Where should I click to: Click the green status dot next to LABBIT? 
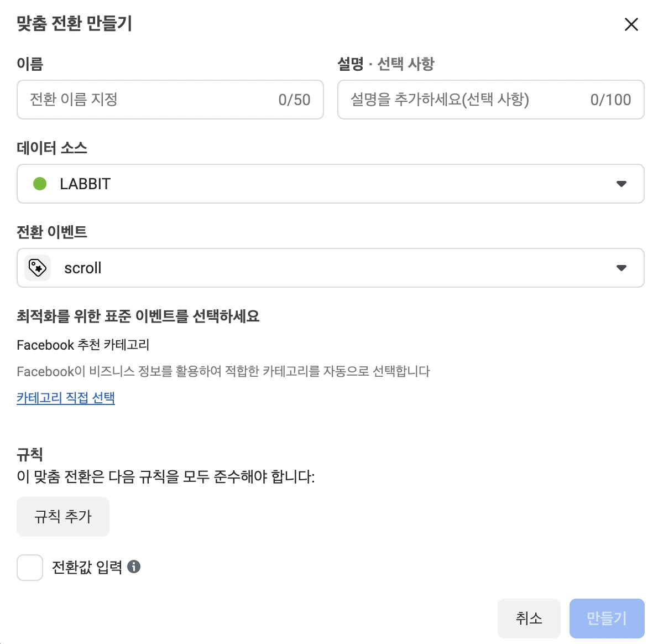click(x=39, y=184)
